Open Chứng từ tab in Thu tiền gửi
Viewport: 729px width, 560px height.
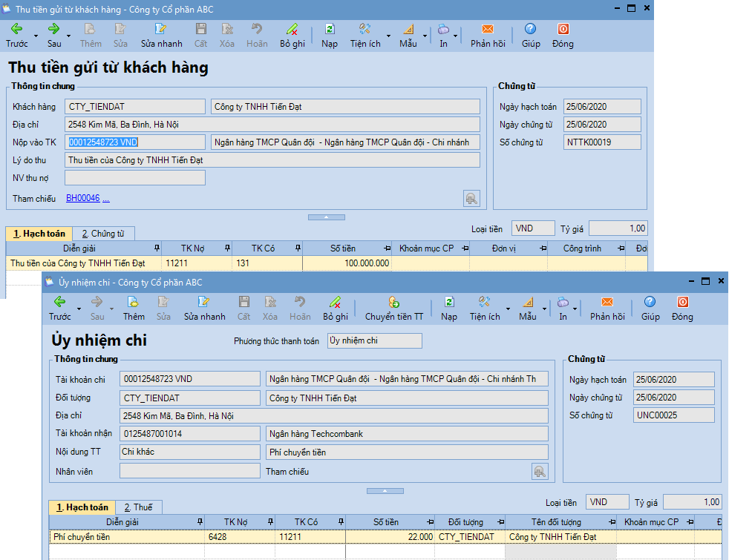click(103, 234)
